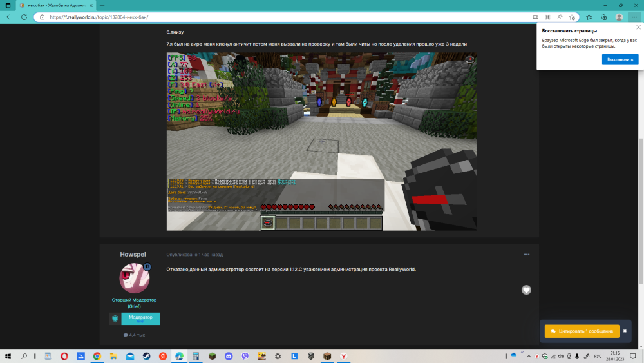
Task: Click the moderator badge on Howspel's avatar
Action: (147, 267)
